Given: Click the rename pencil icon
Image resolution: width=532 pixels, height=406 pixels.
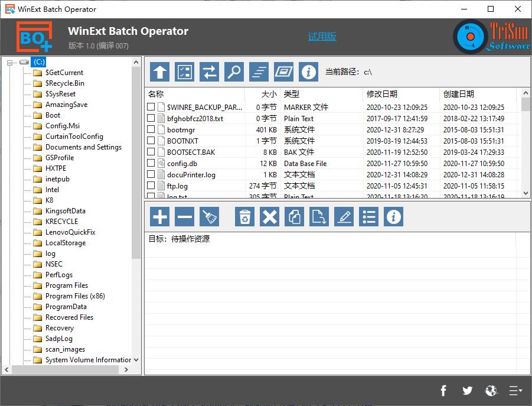Looking at the screenshot, I should tap(344, 216).
